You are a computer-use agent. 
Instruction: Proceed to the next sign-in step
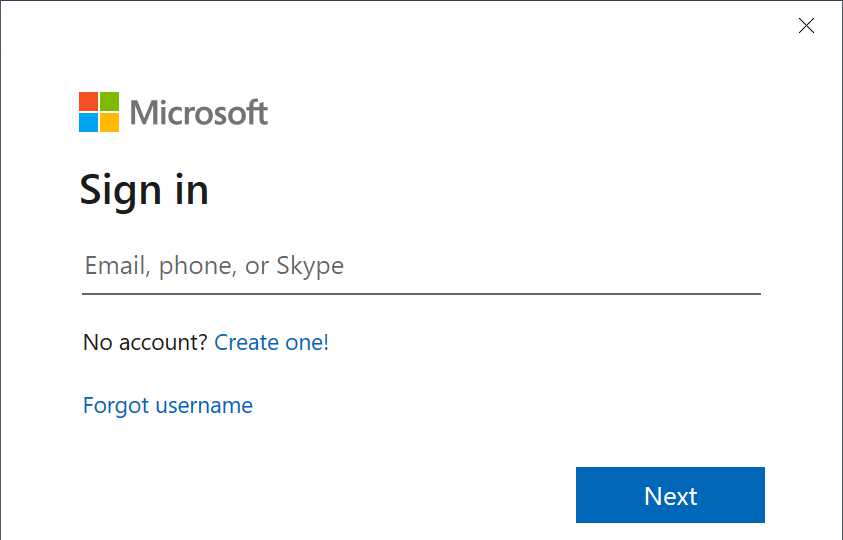tap(670, 495)
